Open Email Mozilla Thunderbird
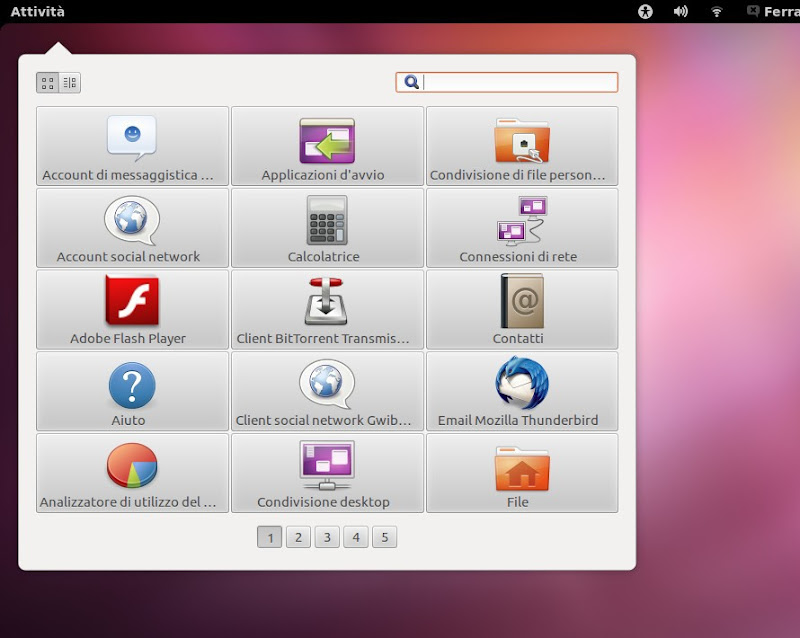The image size is (800, 638). 522,391
